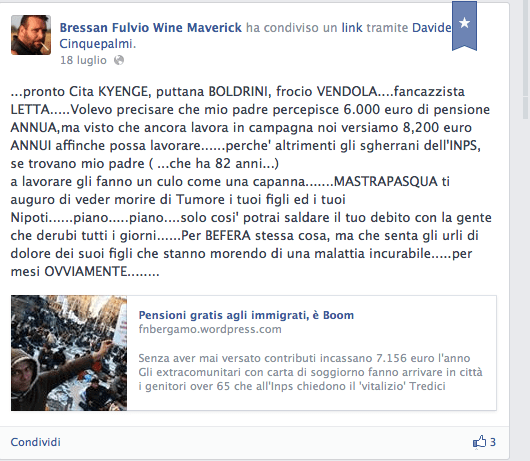The height and width of the screenshot is (461, 530).
Task: Share the post via Condividi
Action: click(35, 442)
